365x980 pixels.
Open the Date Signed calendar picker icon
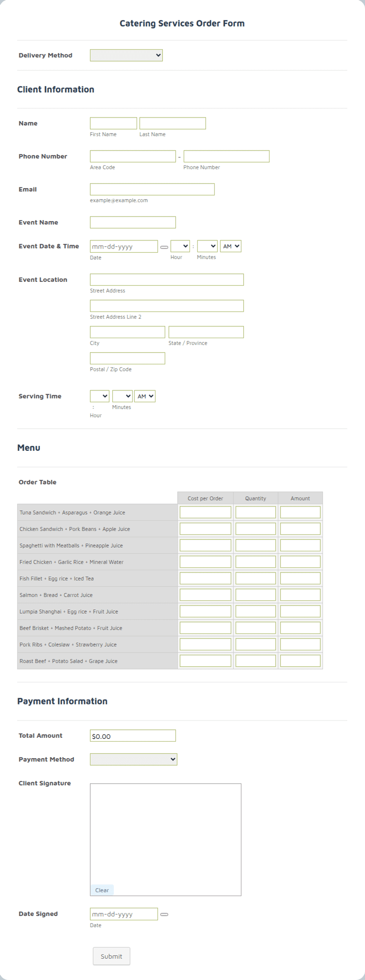click(164, 914)
